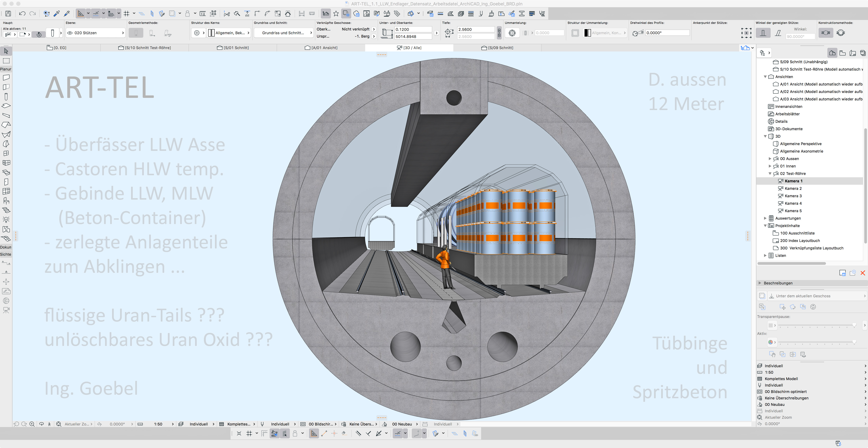Toggle the trace reference square button
868x448 pixels.
pos(762,296)
